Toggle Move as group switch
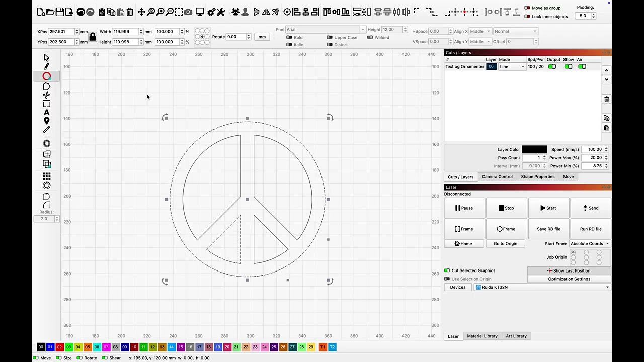 coord(527,8)
